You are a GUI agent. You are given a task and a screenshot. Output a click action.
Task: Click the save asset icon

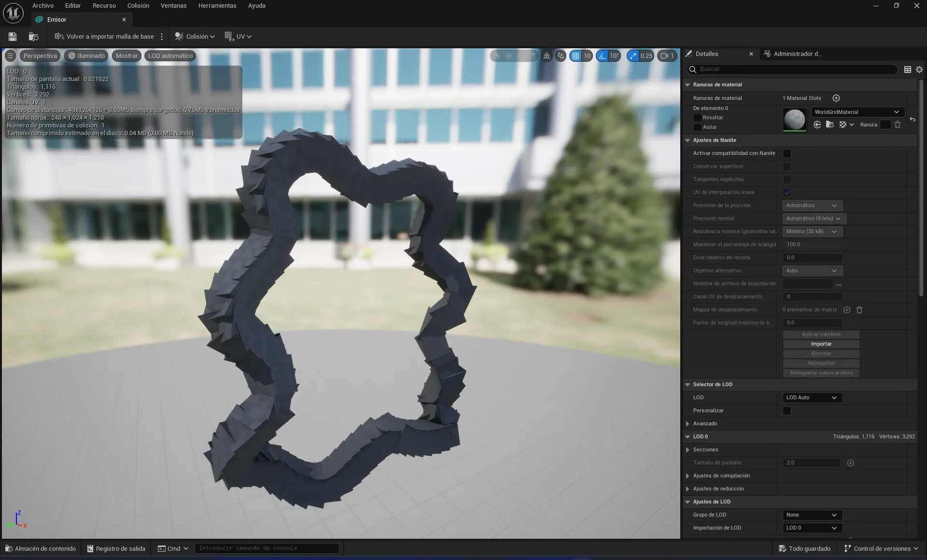tap(13, 37)
